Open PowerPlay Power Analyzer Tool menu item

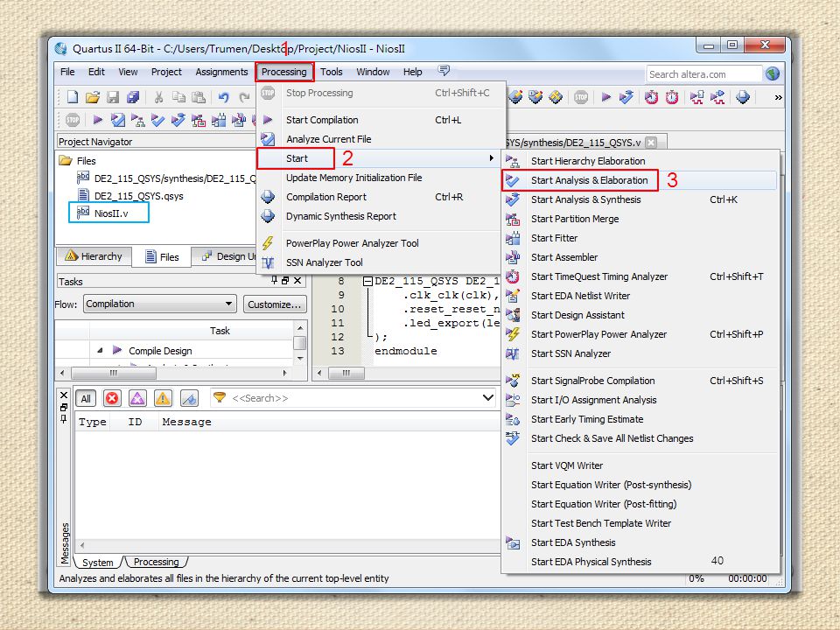381,243
